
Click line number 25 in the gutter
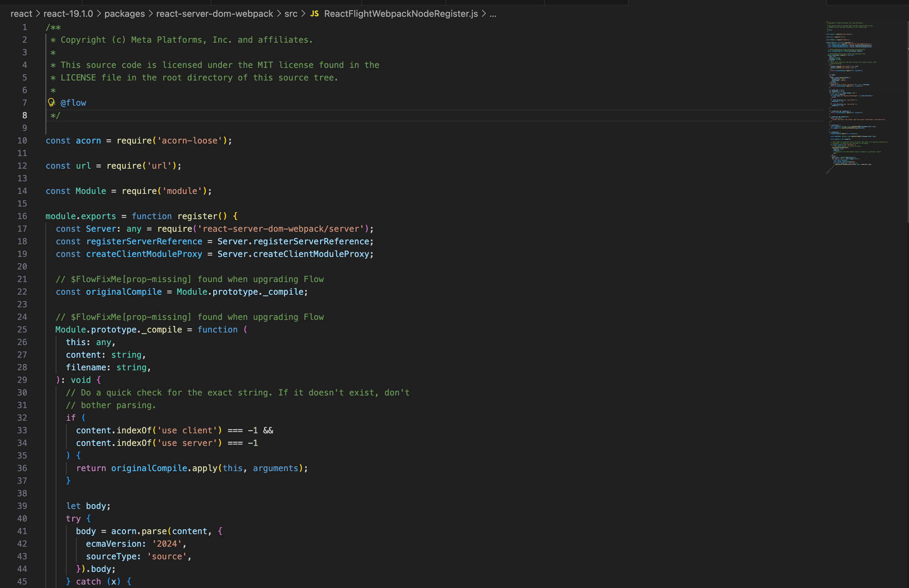22,329
